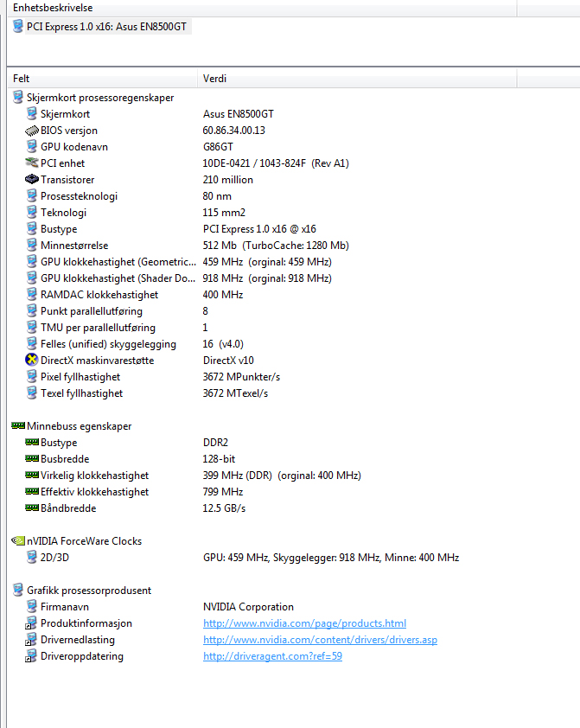Click the Prosessteknologi row icon

point(32,195)
